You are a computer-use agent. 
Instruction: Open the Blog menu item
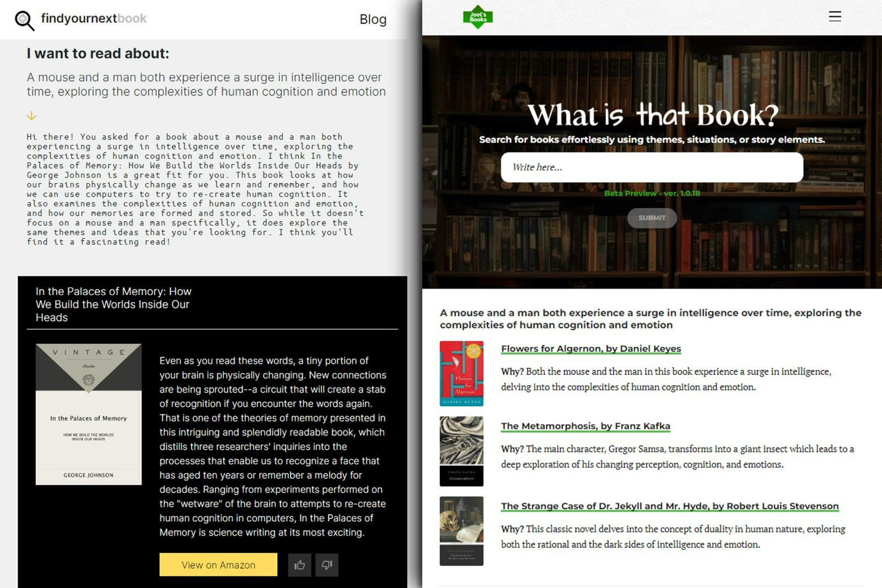click(373, 19)
